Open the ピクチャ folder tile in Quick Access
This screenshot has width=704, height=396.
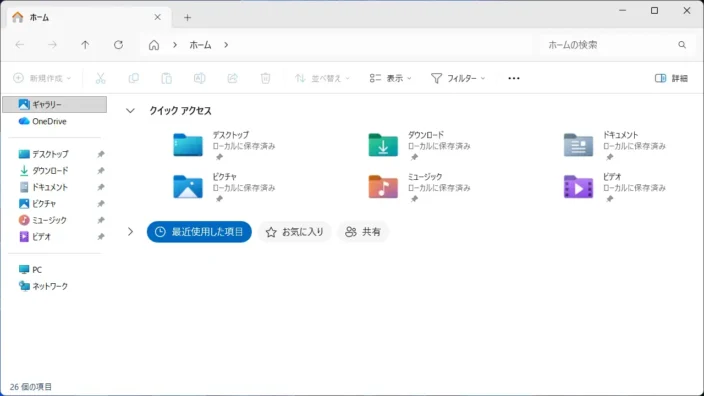tap(224, 187)
